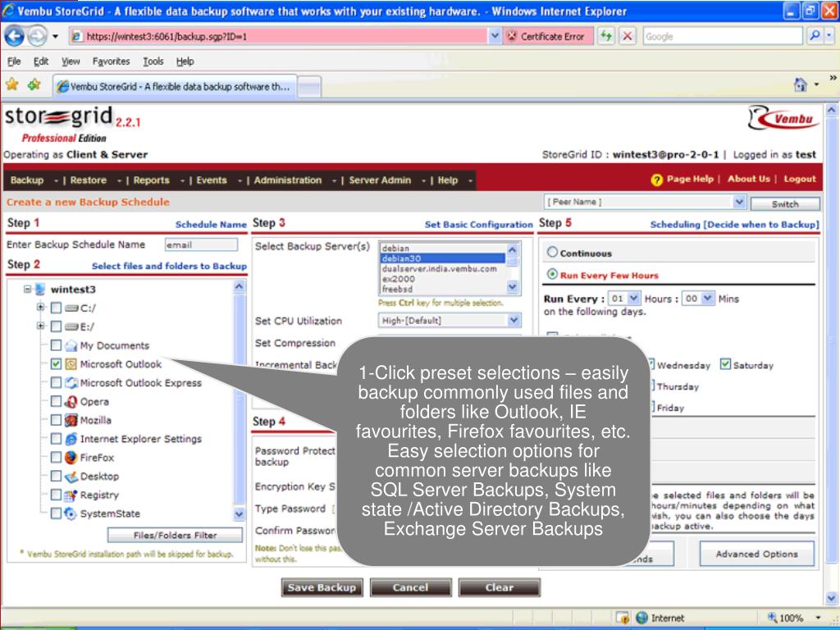
Task: Open the Mins dropdown showing 00
Action: 708,298
